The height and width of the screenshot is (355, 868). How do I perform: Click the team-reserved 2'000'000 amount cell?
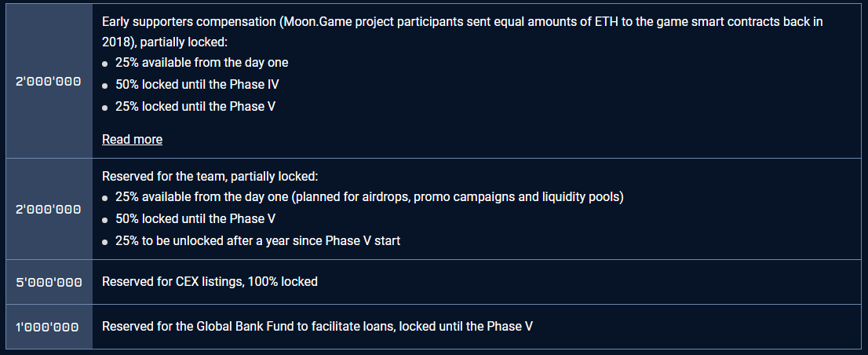pos(49,210)
